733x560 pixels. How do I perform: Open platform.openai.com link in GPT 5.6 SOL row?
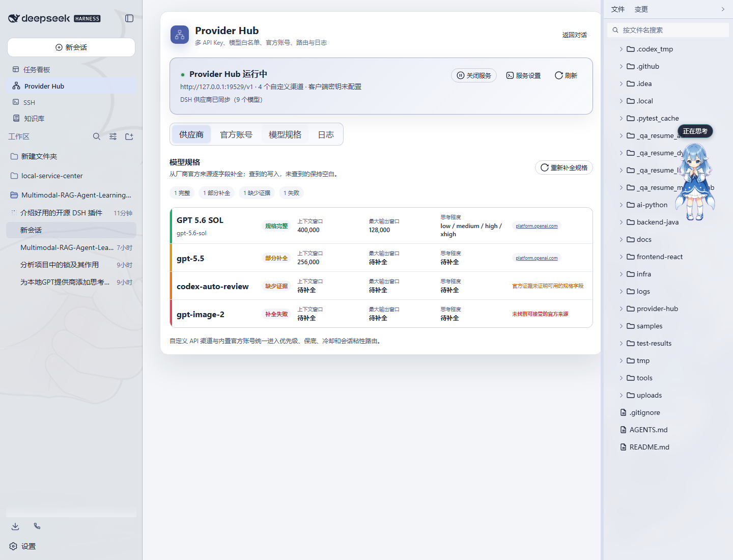click(537, 226)
